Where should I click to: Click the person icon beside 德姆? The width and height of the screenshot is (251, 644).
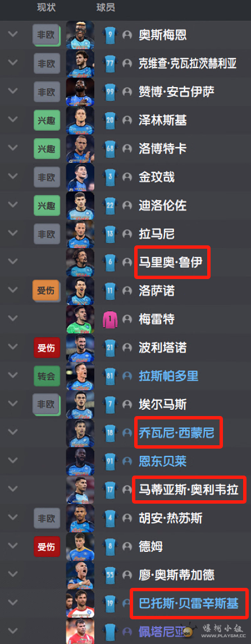(127, 547)
